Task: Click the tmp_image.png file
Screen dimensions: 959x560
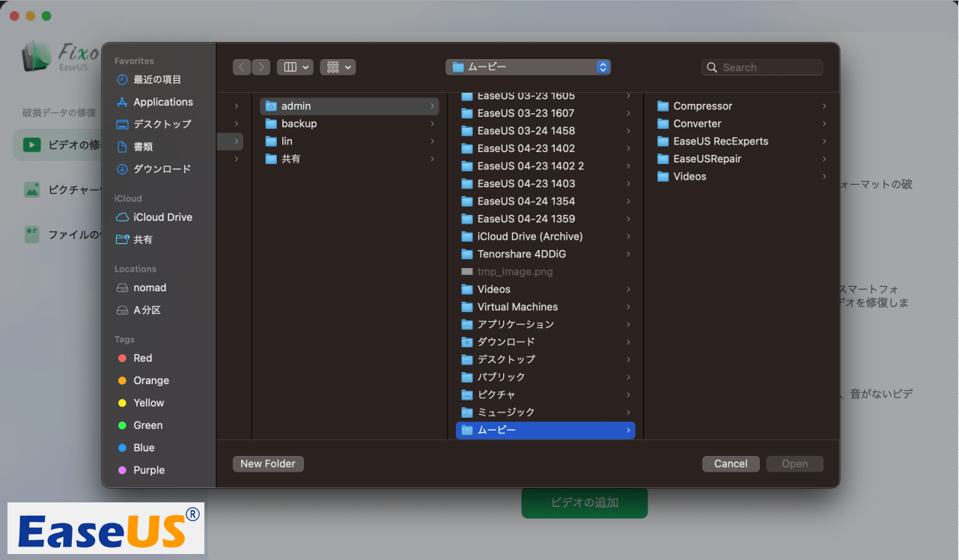Action: 545,272
